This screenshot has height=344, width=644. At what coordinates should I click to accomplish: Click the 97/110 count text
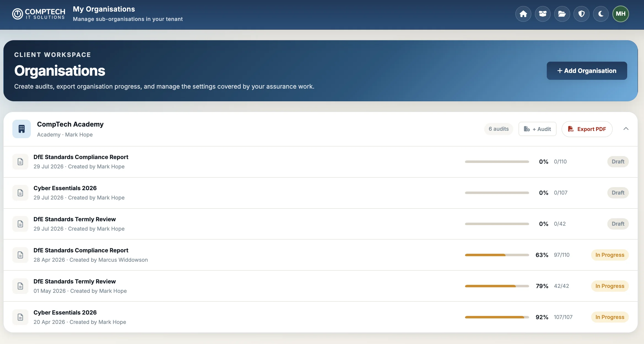[x=562, y=255]
